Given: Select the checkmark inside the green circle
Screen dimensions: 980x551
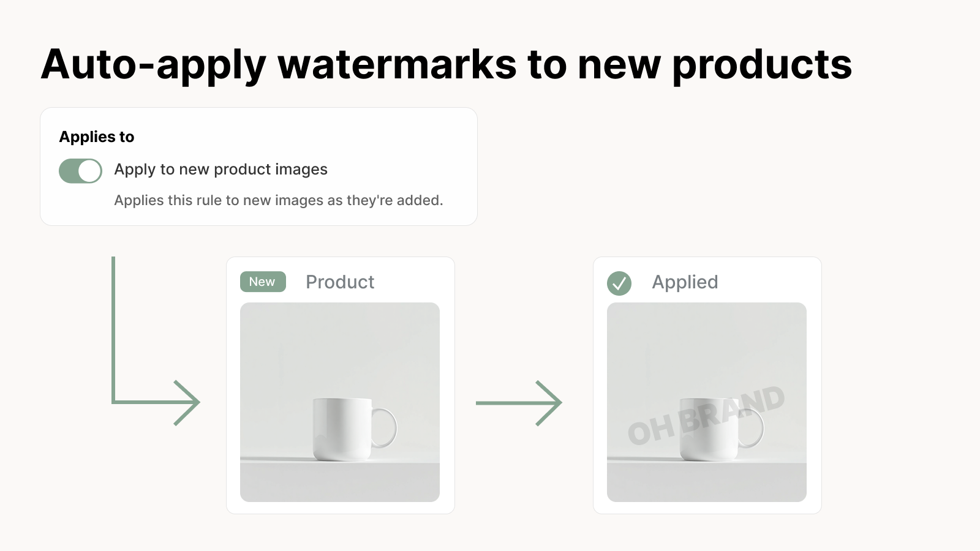Looking at the screenshot, I should click(619, 283).
